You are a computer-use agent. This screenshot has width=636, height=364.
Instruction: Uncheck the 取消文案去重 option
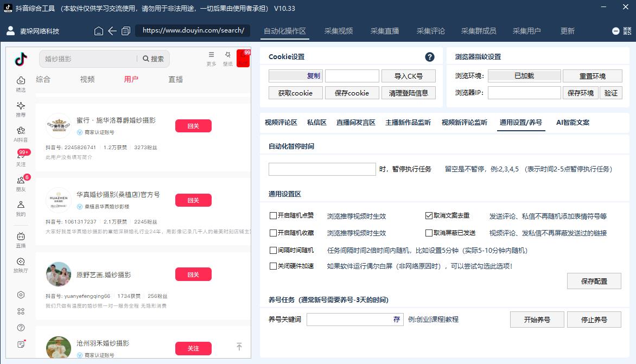coord(429,216)
